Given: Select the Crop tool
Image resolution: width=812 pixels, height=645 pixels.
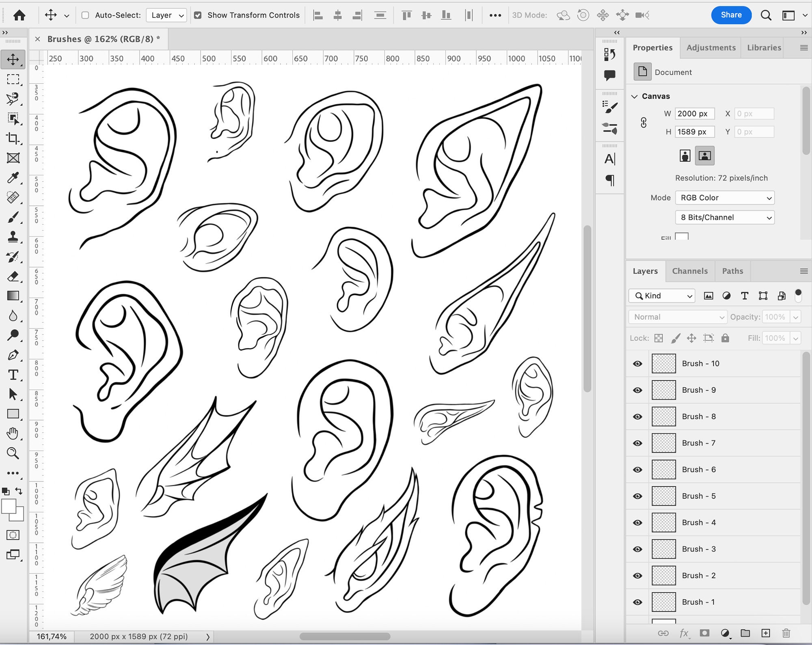Looking at the screenshot, I should coord(13,138).
